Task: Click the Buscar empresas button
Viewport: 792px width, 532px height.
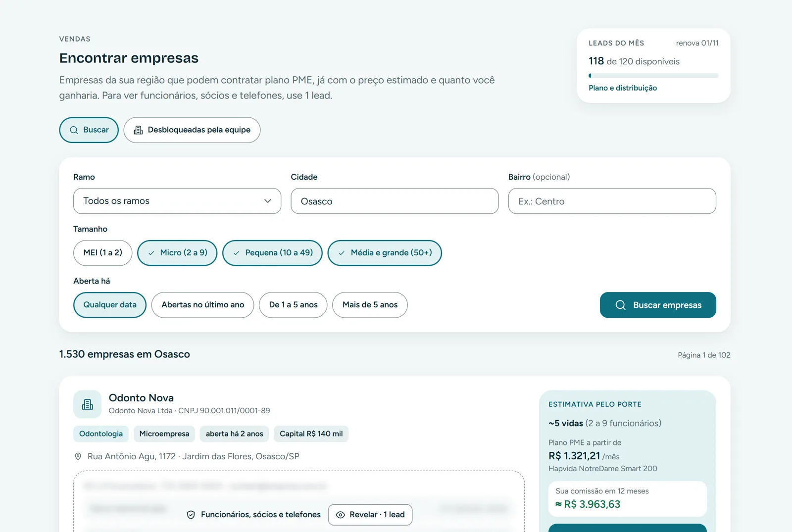Action: 658,305
